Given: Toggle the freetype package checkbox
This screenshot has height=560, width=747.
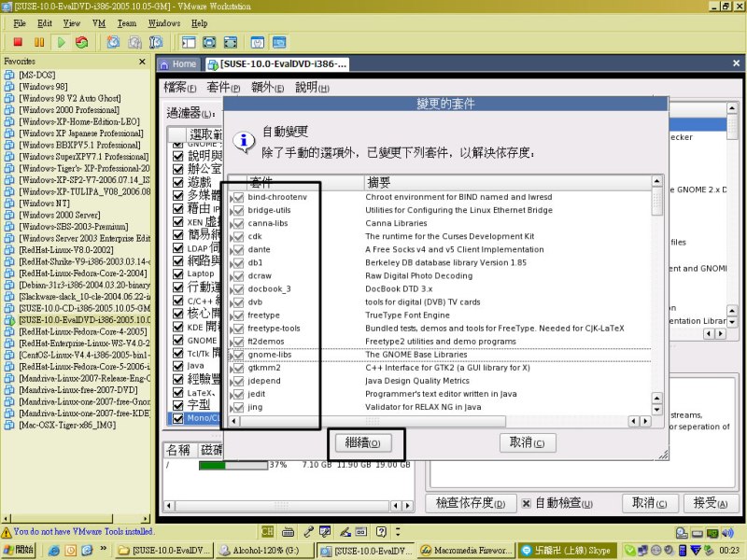Looking at the screenshot, I should click(238, 315).
